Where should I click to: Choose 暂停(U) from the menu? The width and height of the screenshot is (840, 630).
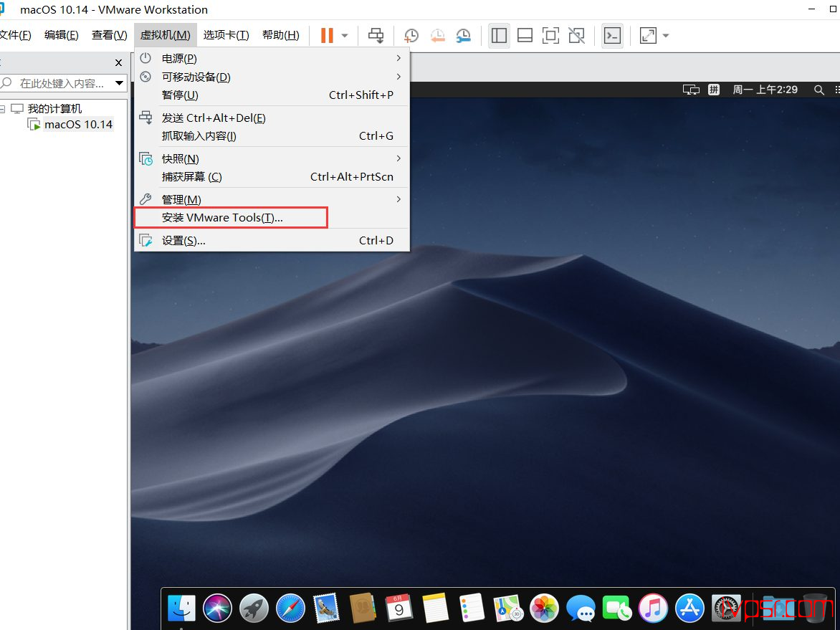pyautogui.click(x=272, y=95)
